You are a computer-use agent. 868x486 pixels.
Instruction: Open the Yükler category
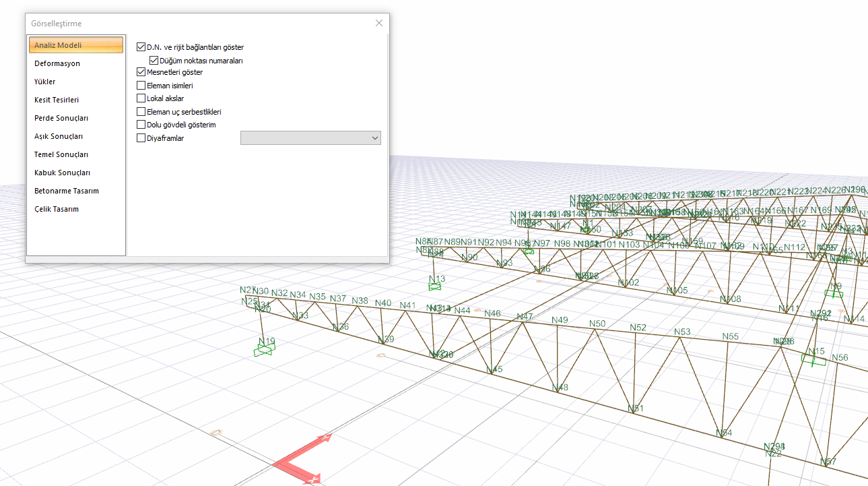(45, 82)
